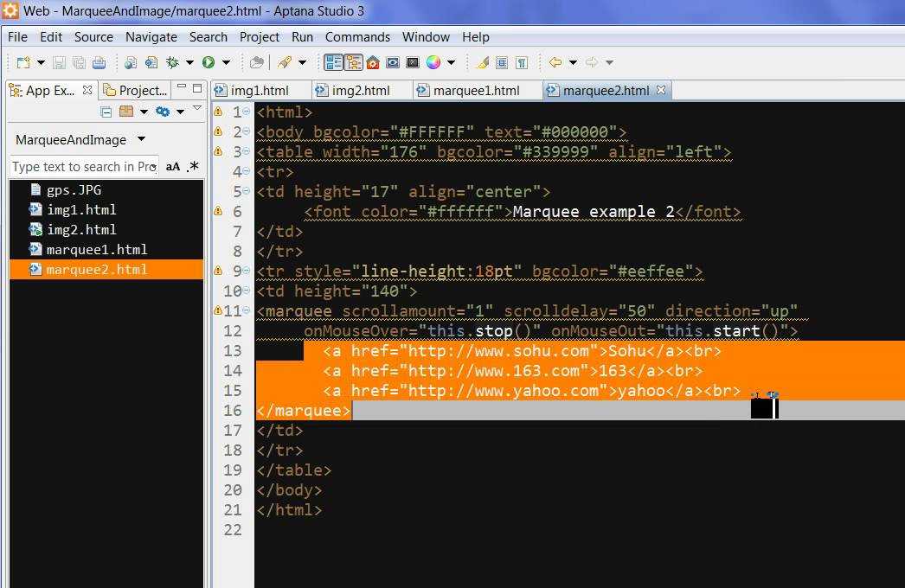Click the warning marker on line 6

(218, 211)
